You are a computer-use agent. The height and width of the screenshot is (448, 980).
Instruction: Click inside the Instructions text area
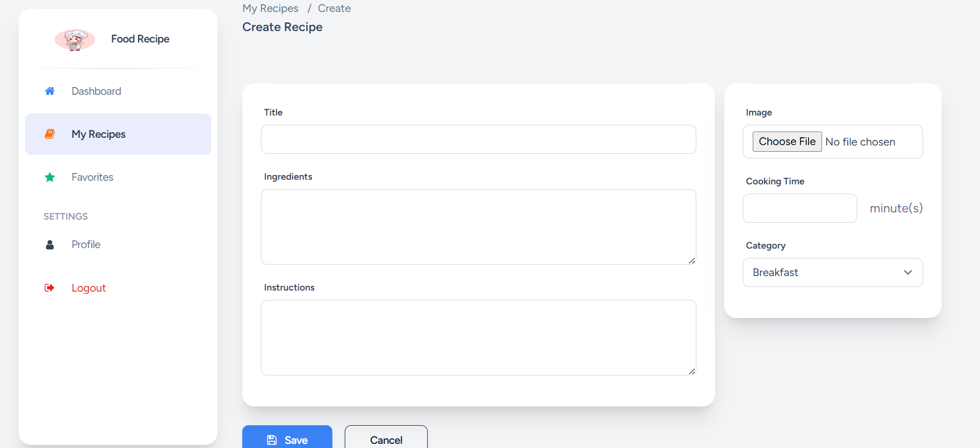coord(478,338)
